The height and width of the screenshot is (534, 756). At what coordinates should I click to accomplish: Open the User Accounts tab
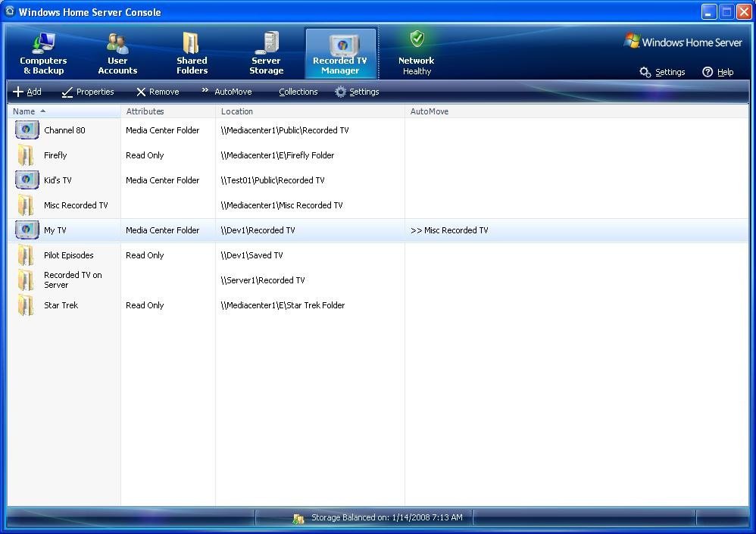pyautogui.click(x=117, y=54)
